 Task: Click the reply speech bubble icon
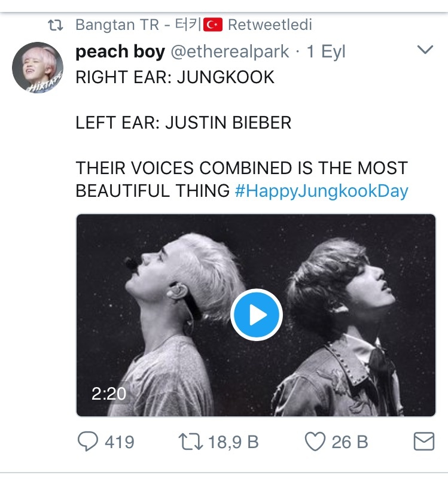(x=89, y=442)
